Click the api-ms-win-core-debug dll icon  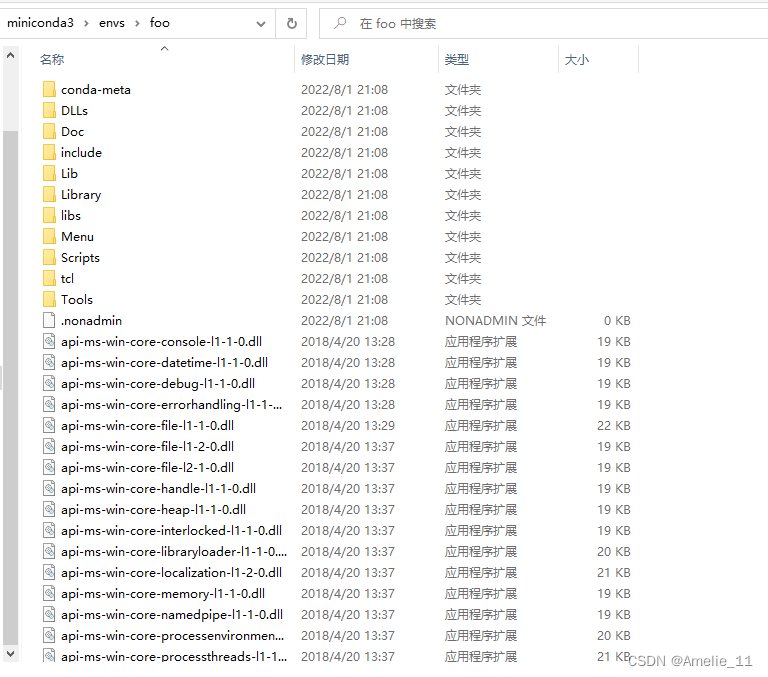(49, 384)
